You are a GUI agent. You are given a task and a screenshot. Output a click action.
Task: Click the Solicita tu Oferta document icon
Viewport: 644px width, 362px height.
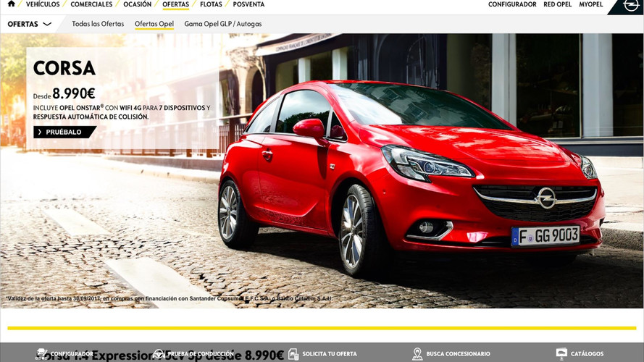[x=293, y=354]
